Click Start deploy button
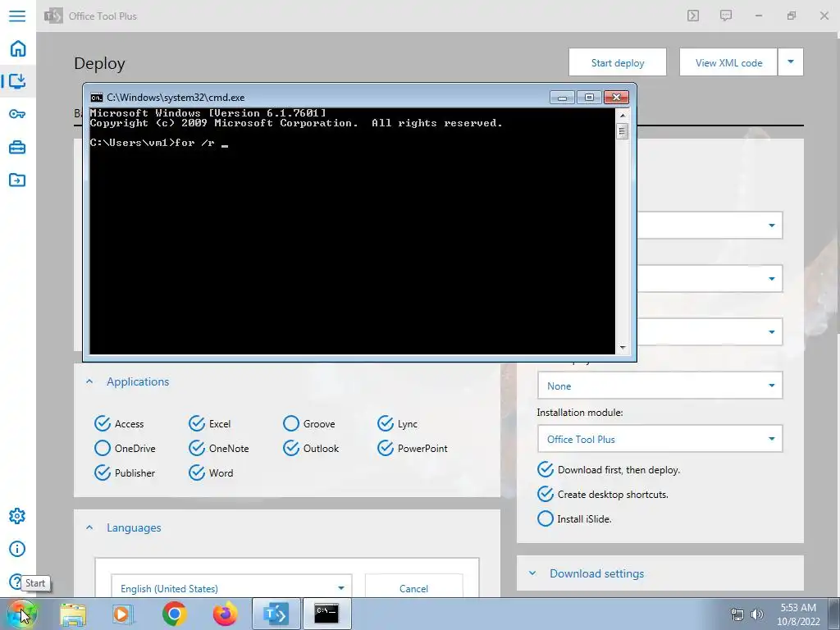 point(618,62)
